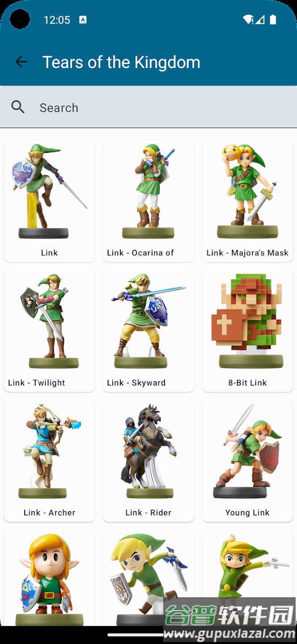
Task: Select the Link - Skyward card
Action: [148, 331]
